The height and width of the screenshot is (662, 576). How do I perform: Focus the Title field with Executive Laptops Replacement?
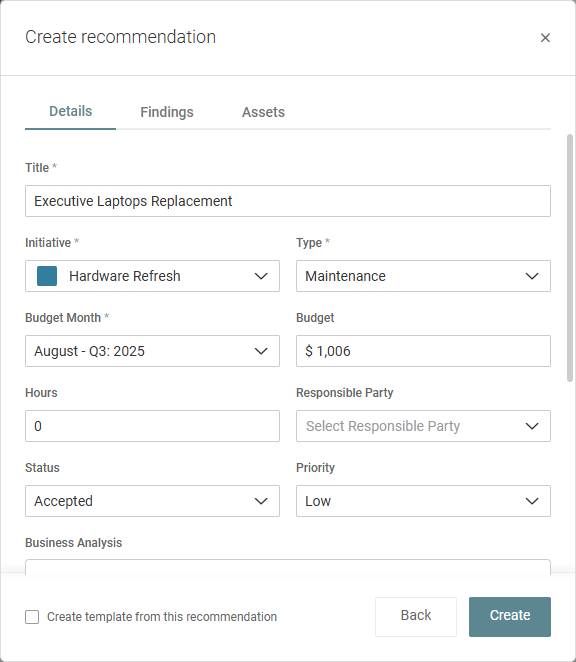pos(288,201)
